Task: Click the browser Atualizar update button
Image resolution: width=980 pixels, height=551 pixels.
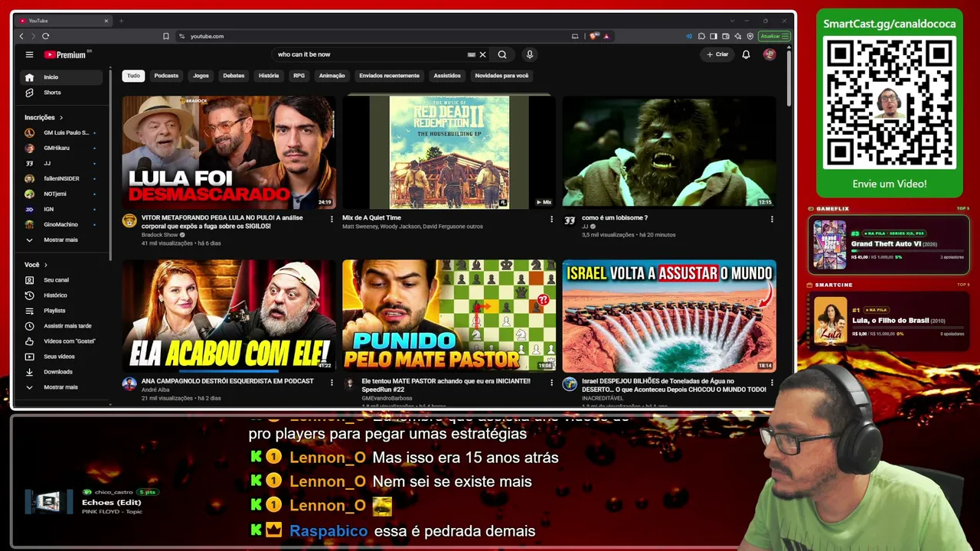Action: tap(773, 36)
